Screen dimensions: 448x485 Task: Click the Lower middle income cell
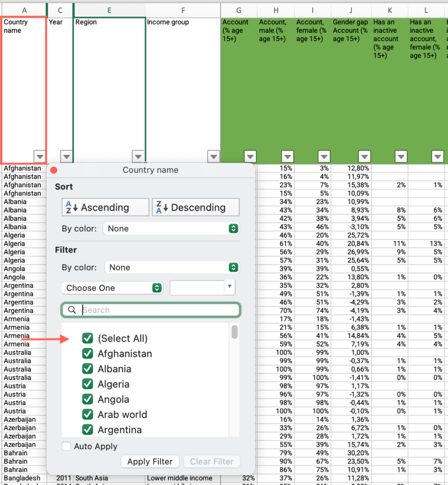pyautogui.click(x=183, y=478)
